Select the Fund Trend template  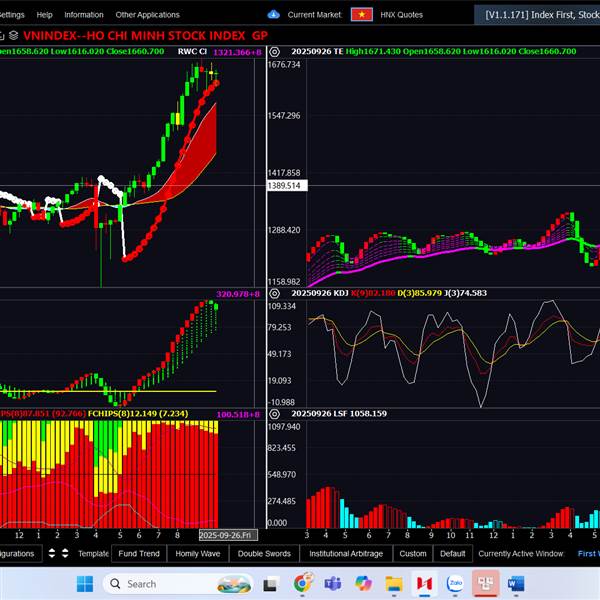[139, 553]
